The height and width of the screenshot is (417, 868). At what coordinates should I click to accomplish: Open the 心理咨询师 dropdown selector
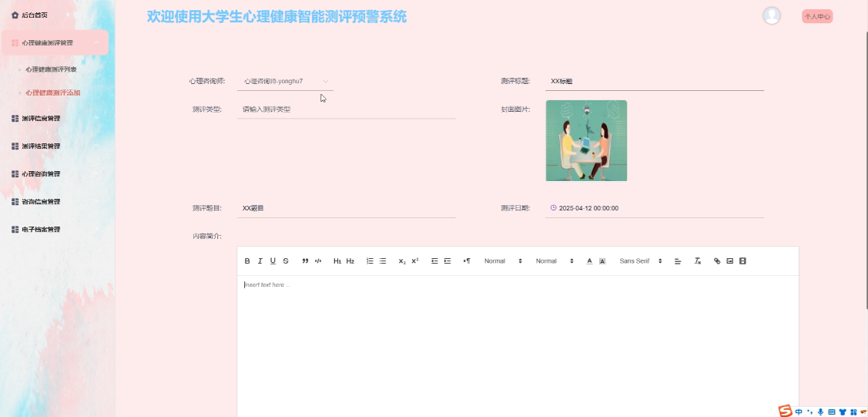pos(286,82)
